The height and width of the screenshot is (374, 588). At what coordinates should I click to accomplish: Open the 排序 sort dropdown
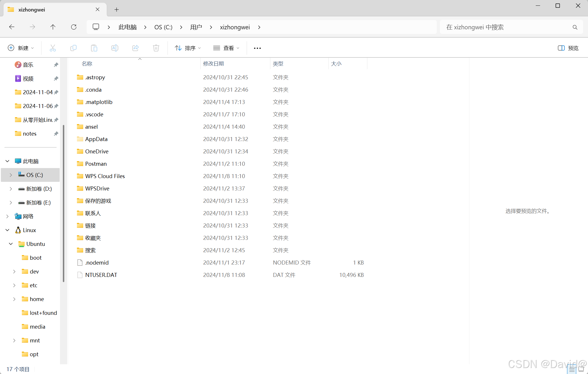(188, 48)
